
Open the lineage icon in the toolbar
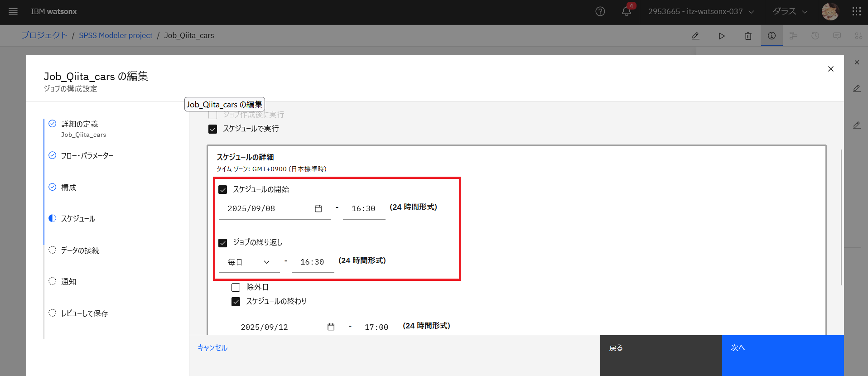(793, 36)
